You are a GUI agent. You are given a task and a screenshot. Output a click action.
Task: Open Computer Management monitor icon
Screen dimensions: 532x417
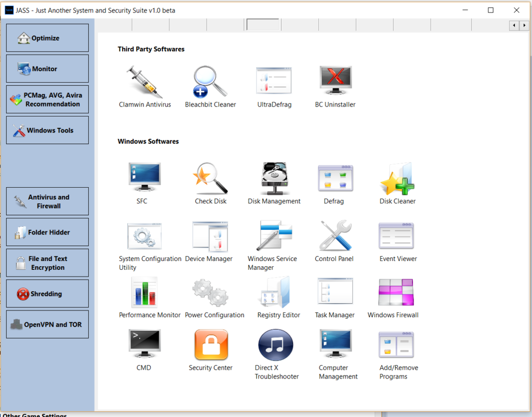click(x=336, y=344)
